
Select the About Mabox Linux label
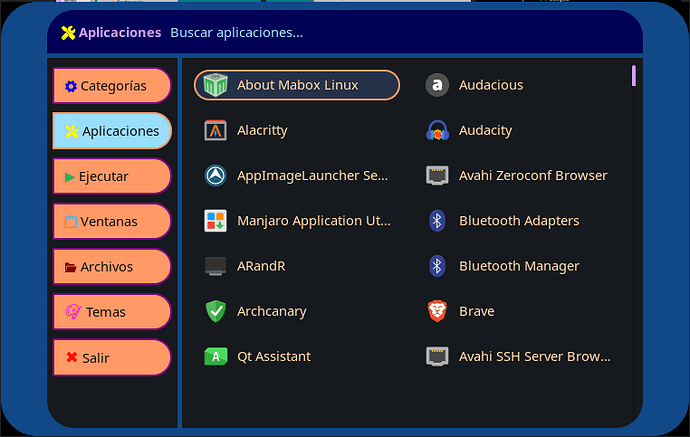pyautogui.click(x=297, y=85)
